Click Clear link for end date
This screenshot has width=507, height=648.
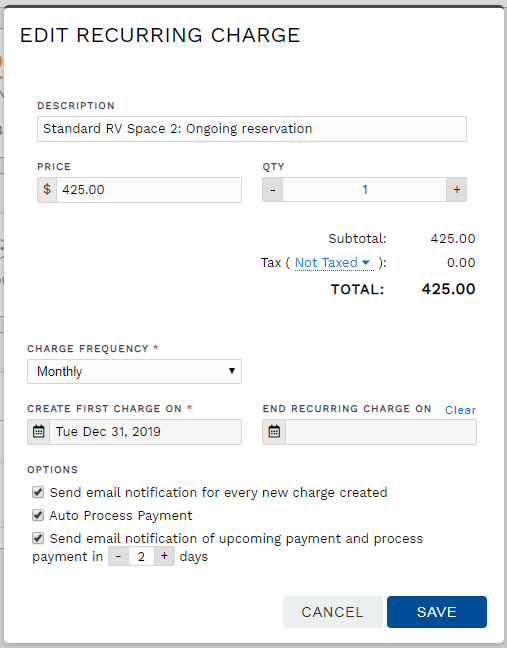tap(460, 410)
